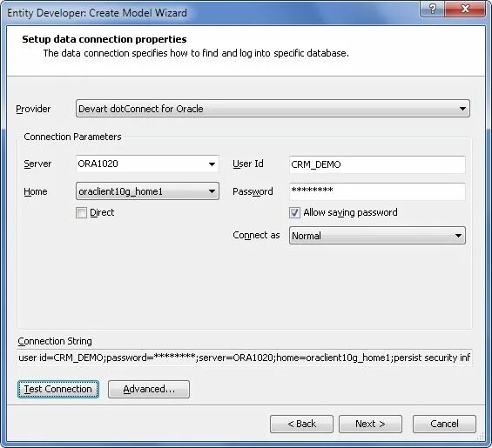492x448 pixels.
Task: Click the Connection String text box
Action: [245, 358]
